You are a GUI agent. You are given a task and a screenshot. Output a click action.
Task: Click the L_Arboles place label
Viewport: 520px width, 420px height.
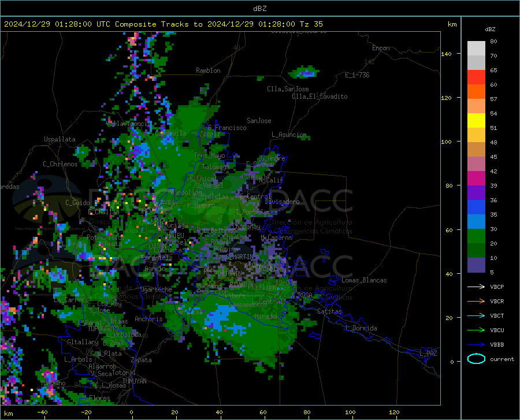click(78, 359)
